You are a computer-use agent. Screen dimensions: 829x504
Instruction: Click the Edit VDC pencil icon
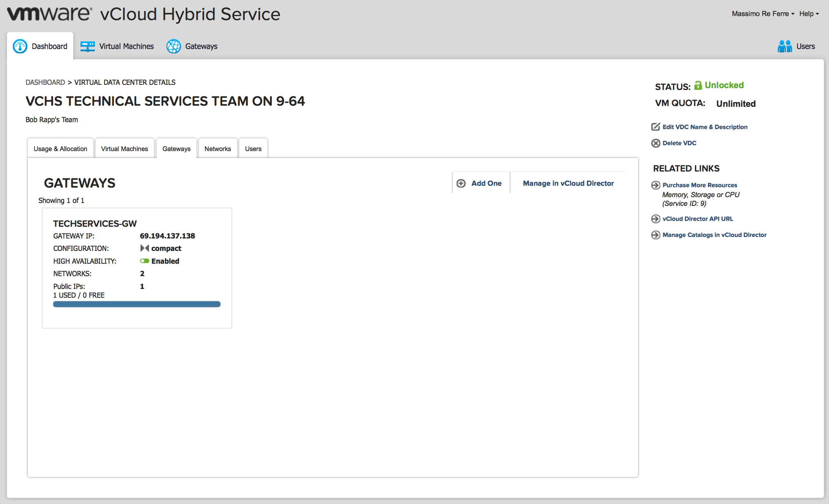coord(656,127)
